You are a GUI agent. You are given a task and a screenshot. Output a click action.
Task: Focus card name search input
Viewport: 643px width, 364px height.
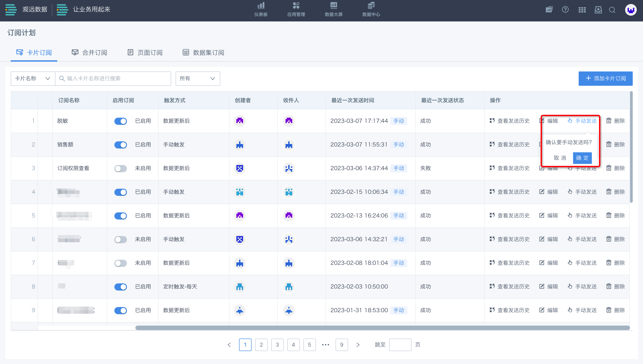(113, 79)
